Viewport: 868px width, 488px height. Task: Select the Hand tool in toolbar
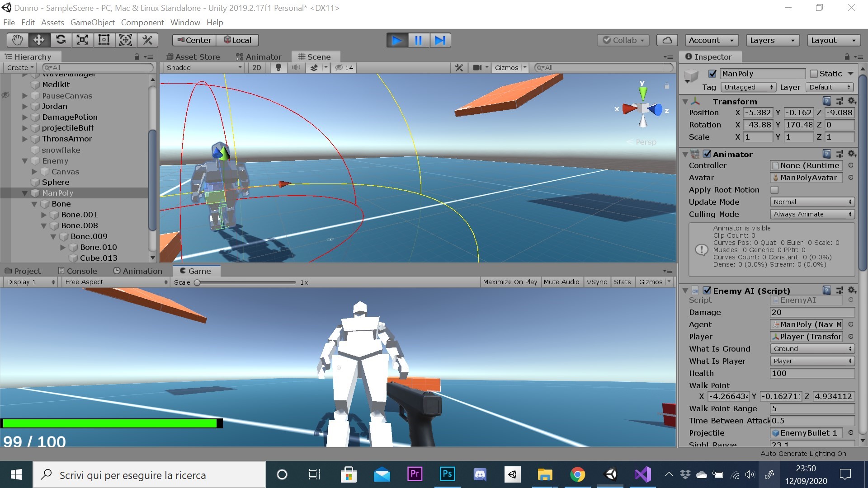17,40
